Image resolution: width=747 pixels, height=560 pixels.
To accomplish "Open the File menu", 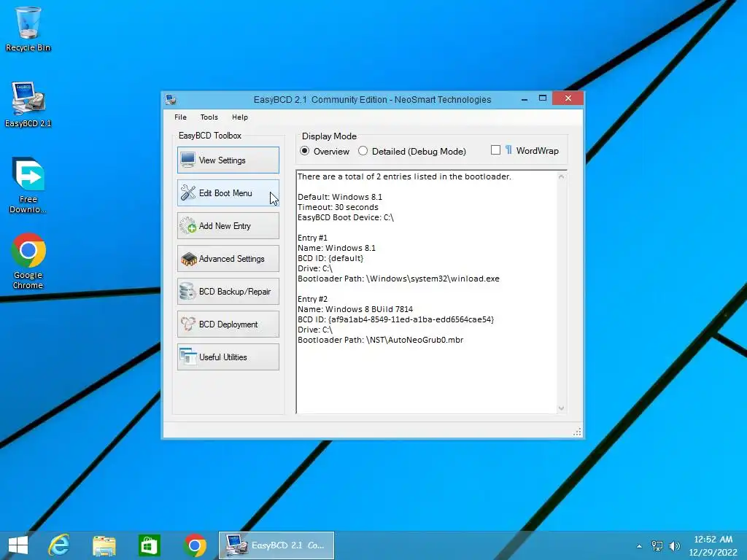I will point(180,117).
